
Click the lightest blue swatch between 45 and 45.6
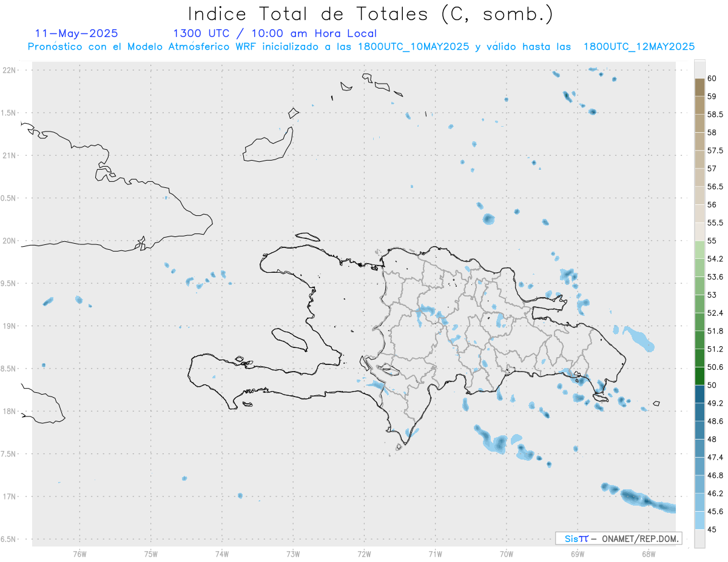coord(699,521)
